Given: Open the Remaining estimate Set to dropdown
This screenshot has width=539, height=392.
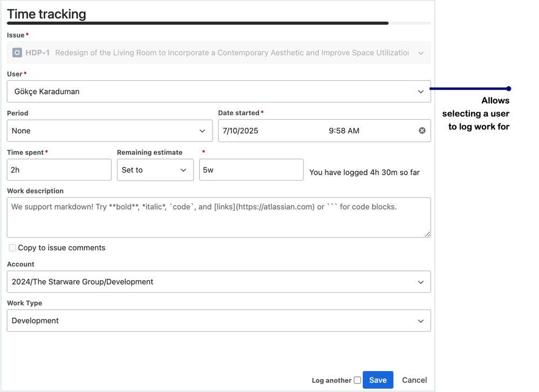Looking at the screenshot, I should coord(155,170).
